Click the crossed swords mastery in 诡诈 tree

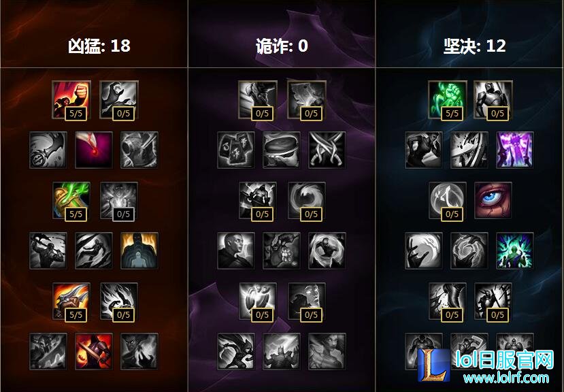(x=327, y=150)
